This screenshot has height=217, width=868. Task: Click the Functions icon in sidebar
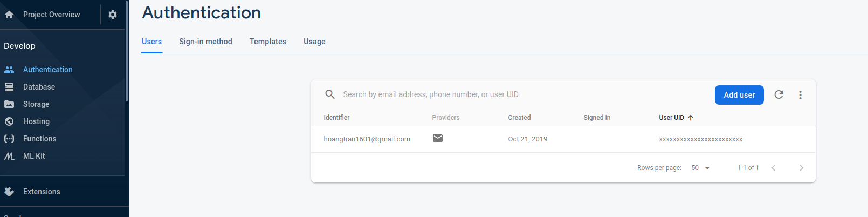click(9, 139)
